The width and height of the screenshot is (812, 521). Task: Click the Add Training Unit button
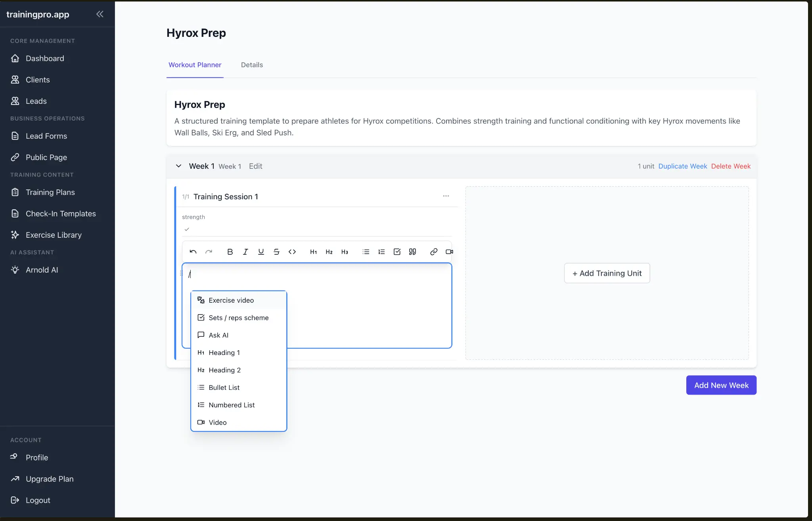point(607,273)
